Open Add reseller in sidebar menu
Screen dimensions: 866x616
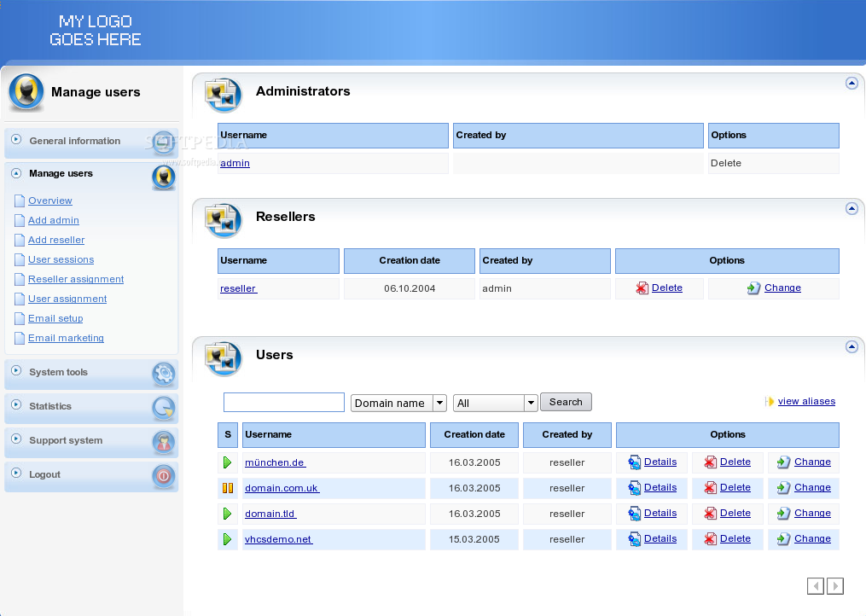[x=56, y=241]
